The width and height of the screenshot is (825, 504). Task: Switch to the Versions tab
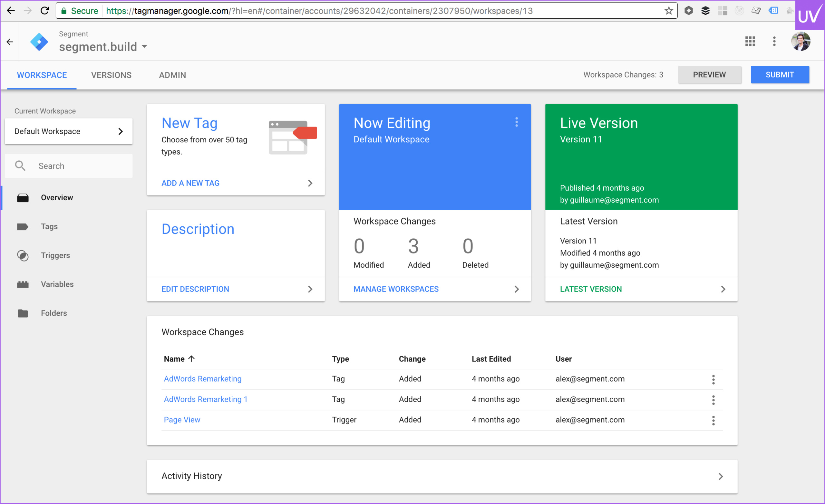[111, 75]
